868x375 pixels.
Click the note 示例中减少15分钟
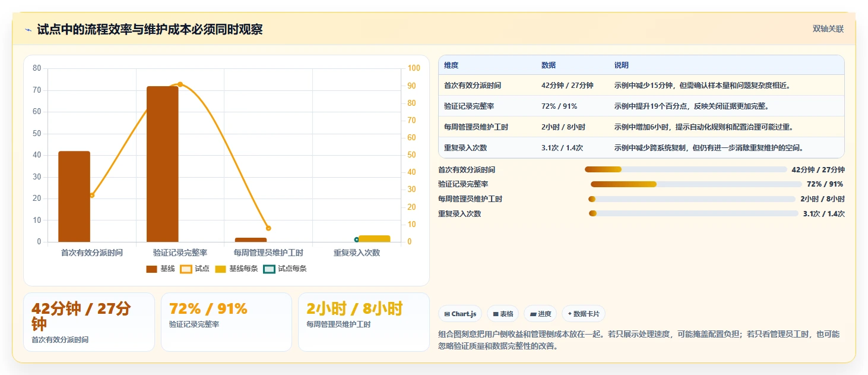[702, 86]
